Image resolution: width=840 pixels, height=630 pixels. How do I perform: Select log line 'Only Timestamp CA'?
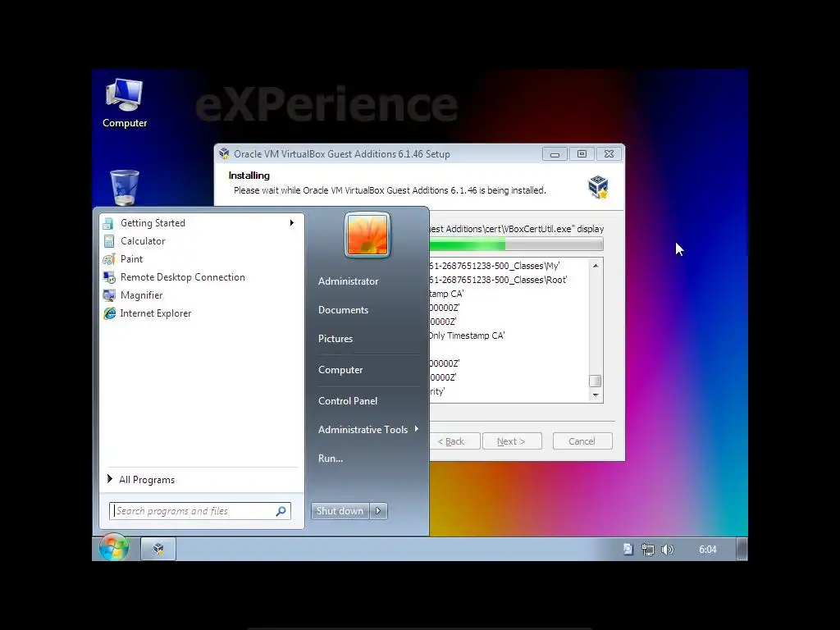[467, 336]
